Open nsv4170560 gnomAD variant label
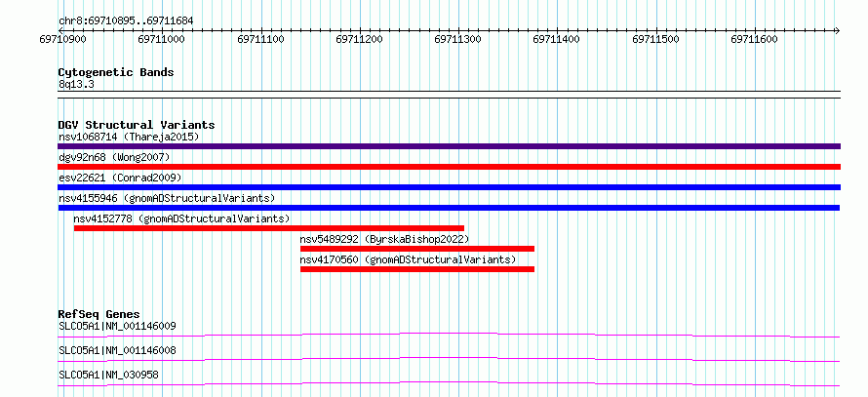The image size is (868, 397). pos(408,259)
